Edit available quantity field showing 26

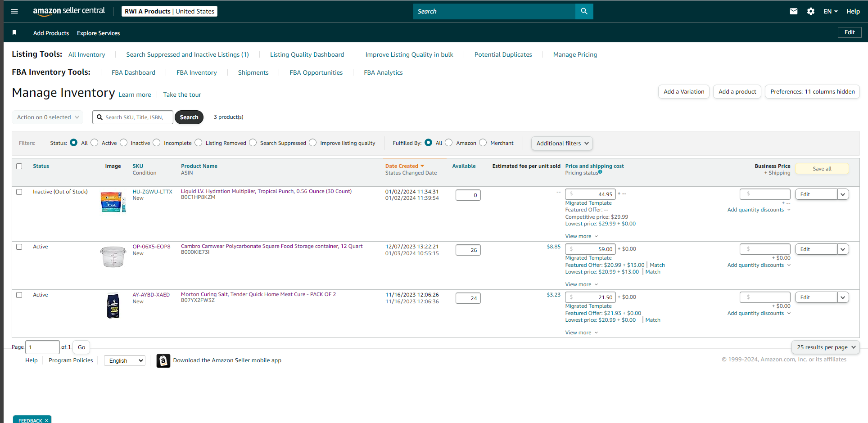click(x=468, y=250)
